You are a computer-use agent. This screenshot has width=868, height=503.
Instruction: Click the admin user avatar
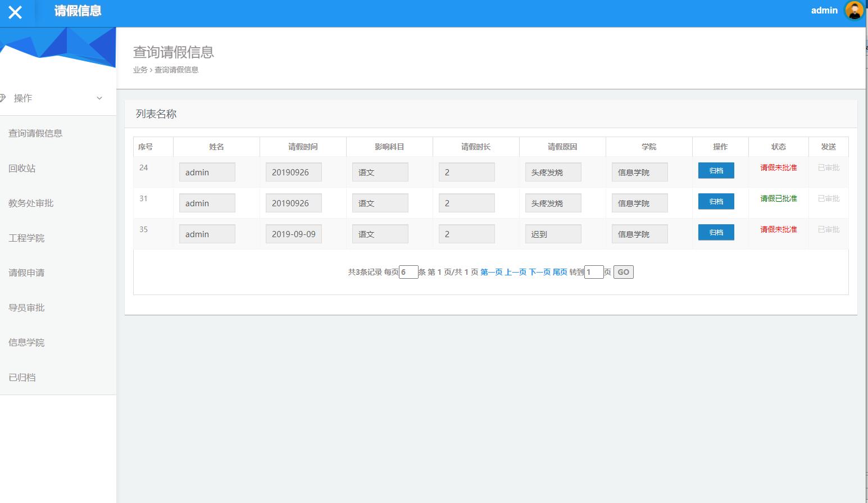coord(854,11)
